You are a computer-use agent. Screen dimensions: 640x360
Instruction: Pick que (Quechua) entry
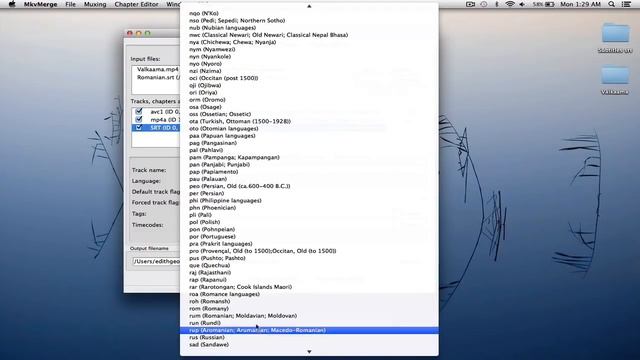309,265
